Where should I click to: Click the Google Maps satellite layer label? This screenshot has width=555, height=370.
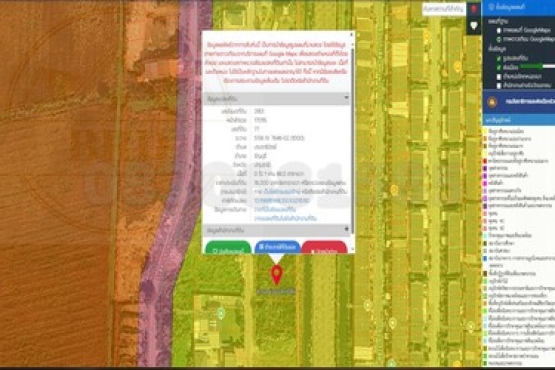(528, 39)
